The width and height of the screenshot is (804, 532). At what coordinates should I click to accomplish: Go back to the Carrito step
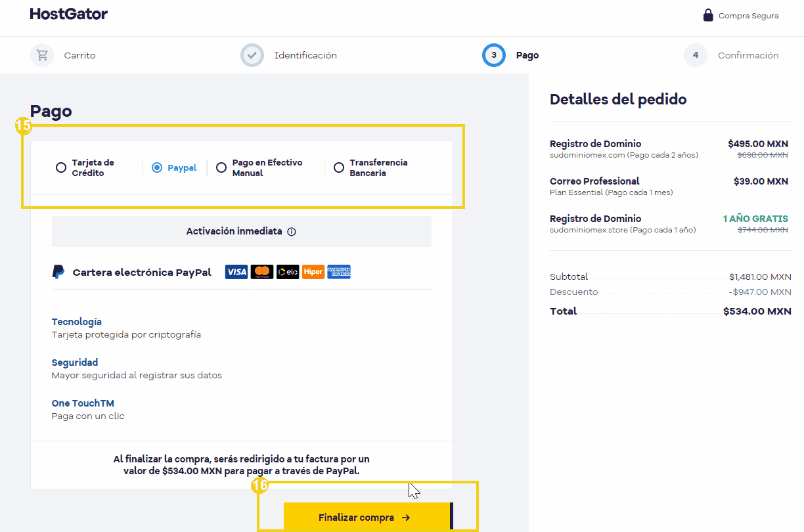[79, 56]
